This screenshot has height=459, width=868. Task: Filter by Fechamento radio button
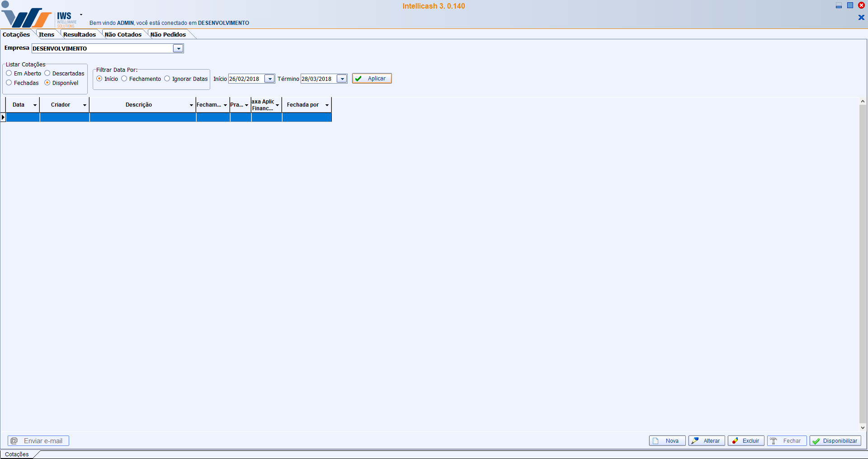click(x=124, y=79)
